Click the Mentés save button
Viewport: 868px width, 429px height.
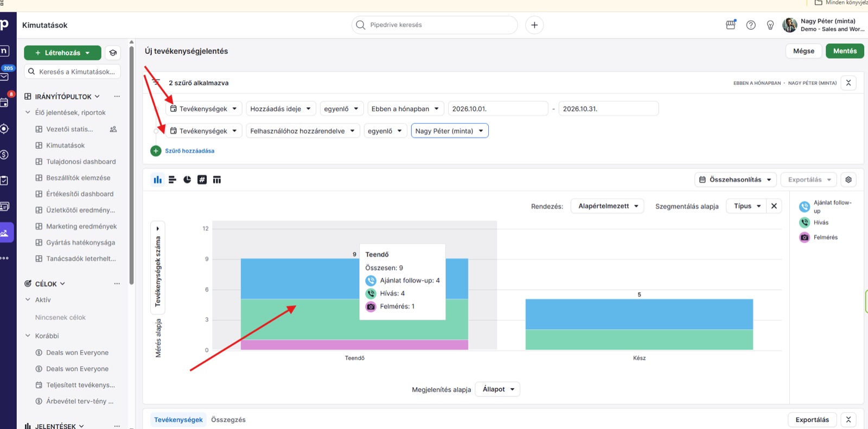coord(845,51)
